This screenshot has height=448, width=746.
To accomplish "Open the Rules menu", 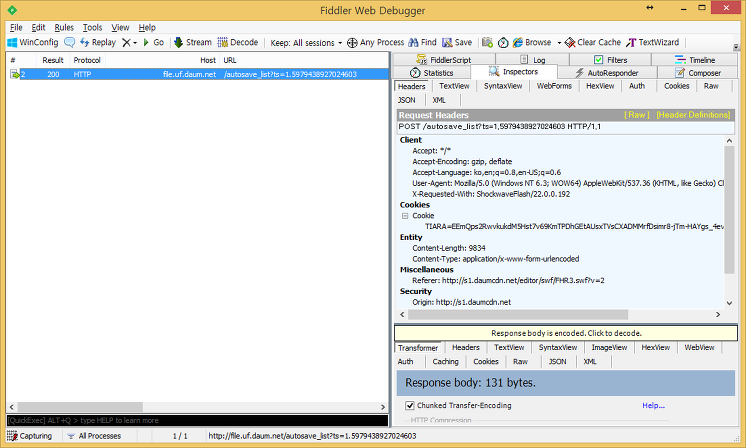I will point(64,27).
